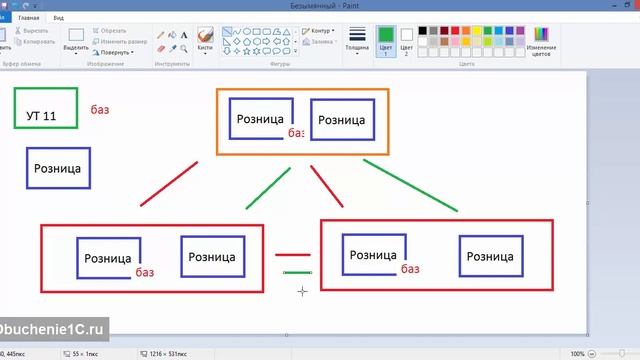Choose the Up arrow shape
Viewport: 640px width, 360px height.
pos(287,42)
